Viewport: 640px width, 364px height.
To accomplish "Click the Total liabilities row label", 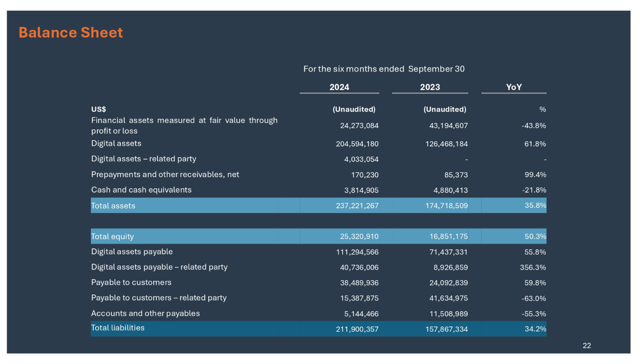I will tap(118, 328).
